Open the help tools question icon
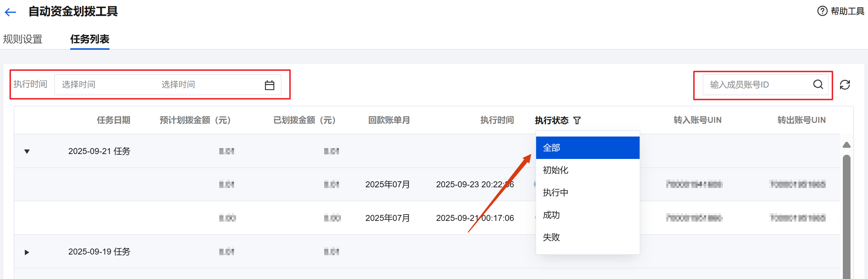This screenshot has width=868, height=279. coord(822,11)
